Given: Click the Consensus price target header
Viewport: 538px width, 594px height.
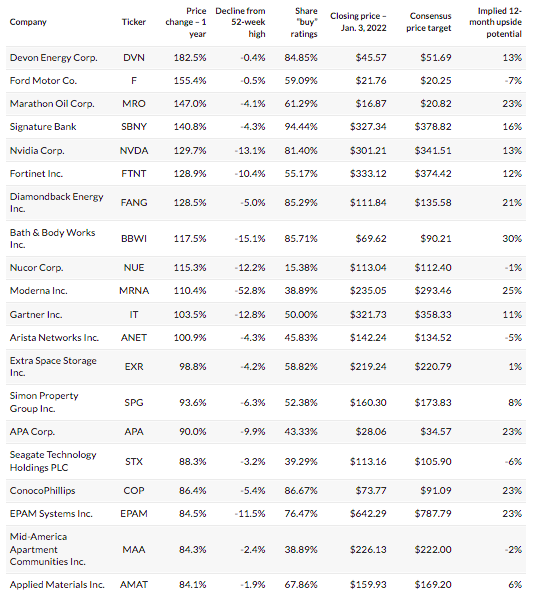Looking at the screenshot, I should (429, 22).
